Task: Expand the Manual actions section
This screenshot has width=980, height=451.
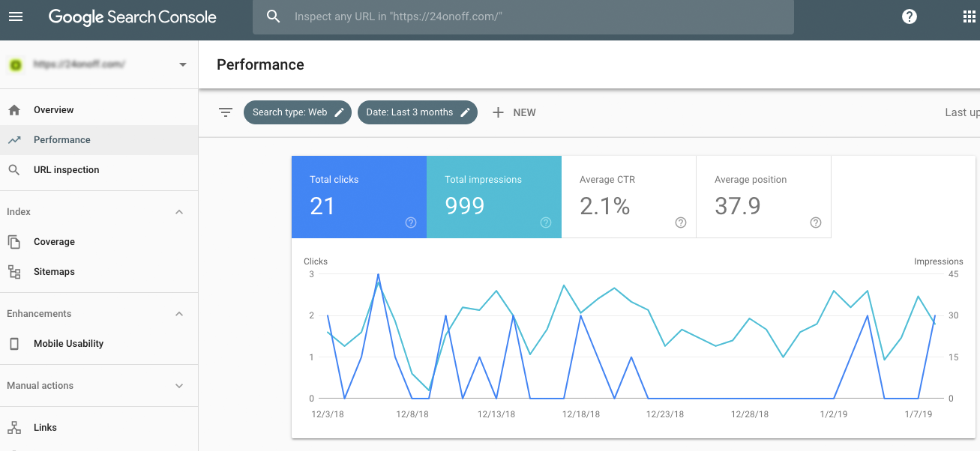Action: [x=179, y=386]
